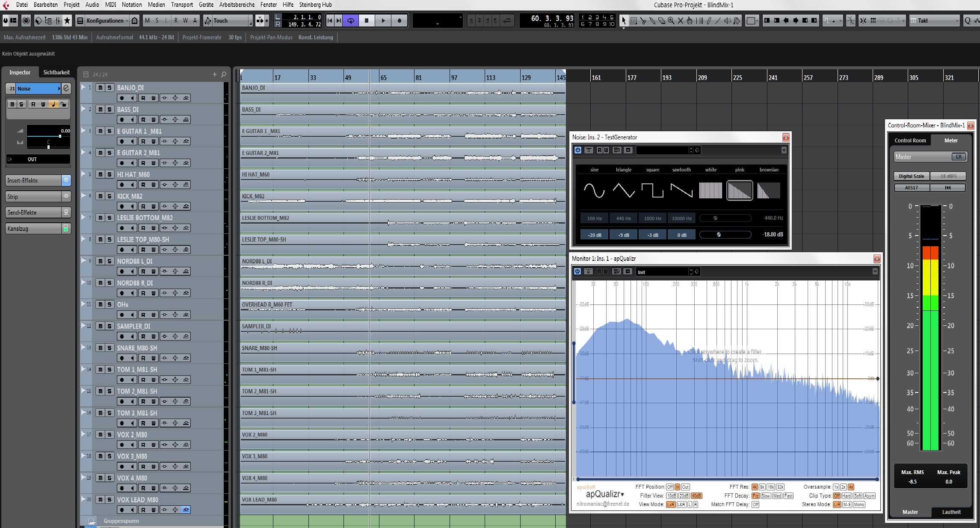Toggle apQualizr plugin power button
The height and width of the screenshot is (528, 980).
(577, 271)
